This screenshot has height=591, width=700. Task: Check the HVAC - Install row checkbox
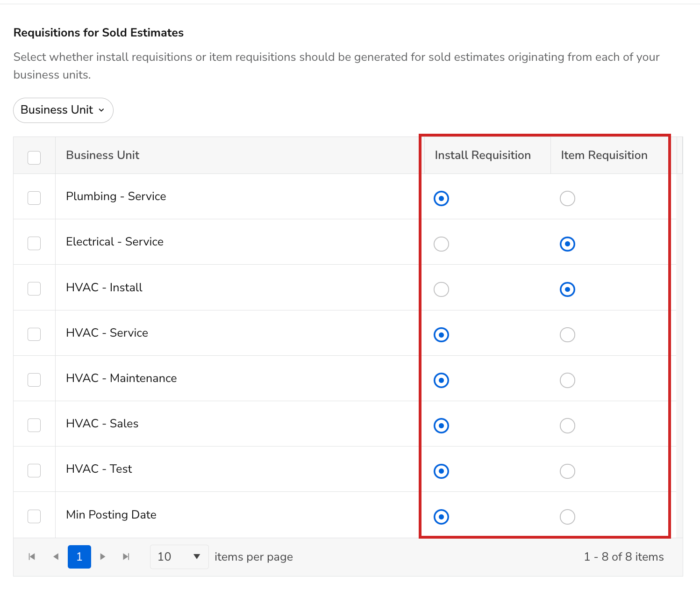pos(34,288)
